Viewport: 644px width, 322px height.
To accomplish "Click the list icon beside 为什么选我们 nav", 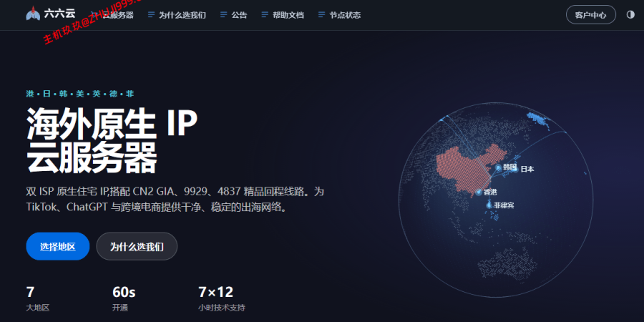I will pyautogui.click(x=151, y=15).
